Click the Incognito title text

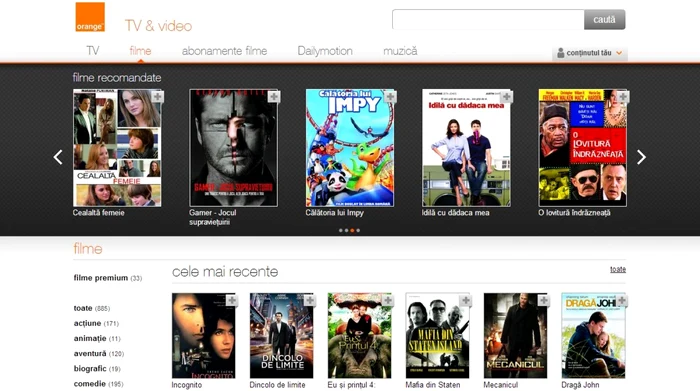(x=187, y=385)
